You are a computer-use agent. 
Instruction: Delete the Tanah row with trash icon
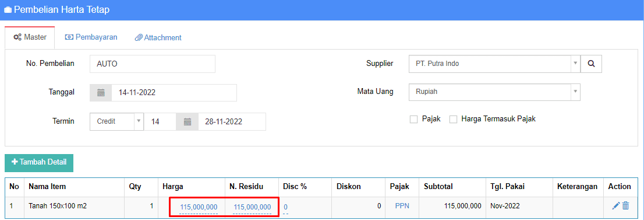click(625, 205)
